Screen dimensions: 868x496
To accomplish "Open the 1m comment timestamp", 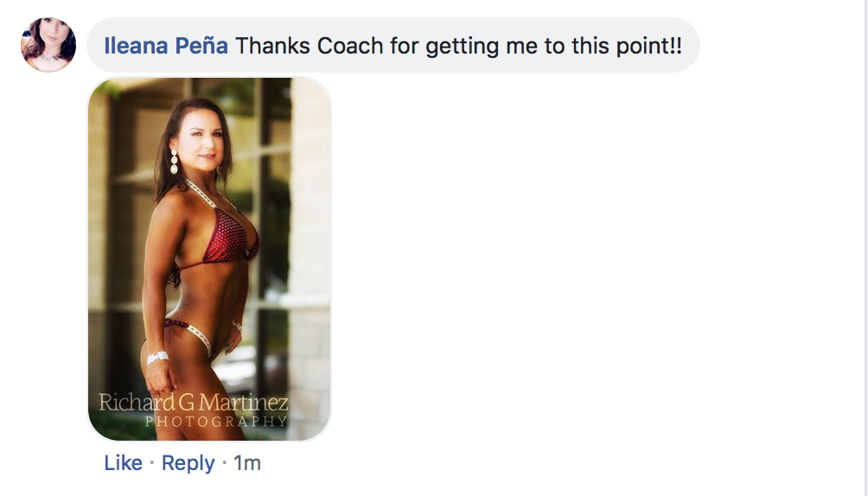I will pos(247,463).
